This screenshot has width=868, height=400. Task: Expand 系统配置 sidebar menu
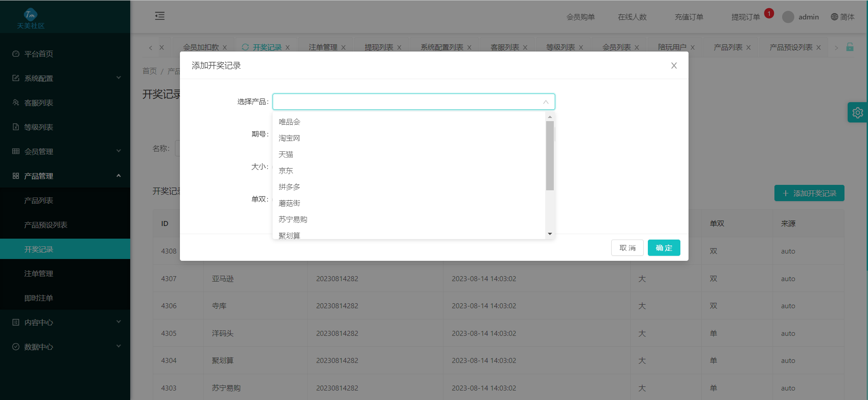point(65,78)
